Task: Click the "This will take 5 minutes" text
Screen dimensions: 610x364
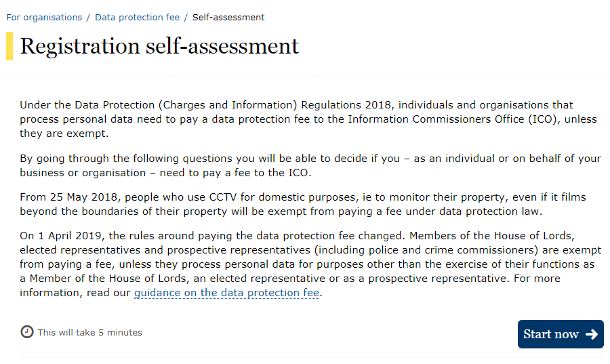Action: [x=90, y=333]
